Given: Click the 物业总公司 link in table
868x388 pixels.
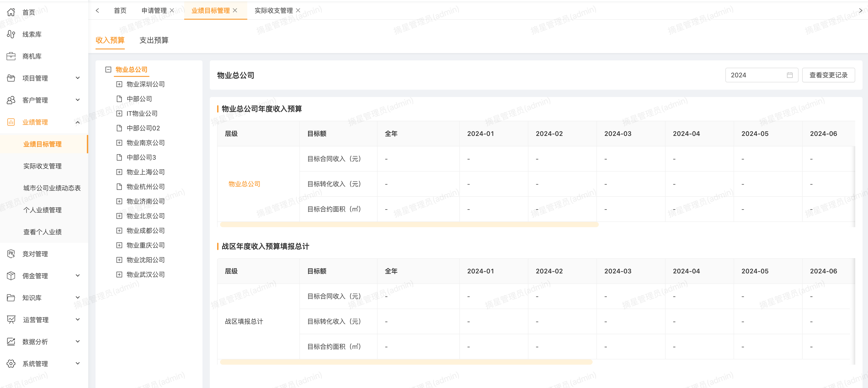Looking at the screenshot, I should (244, 184).
